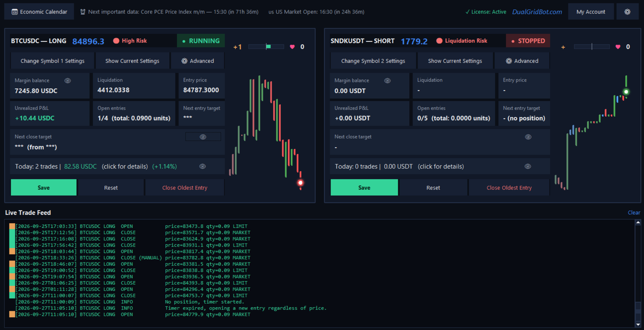Show Current Settings for SNDKUSDT
Screen dimensions: 644x330
pos(455,61)
